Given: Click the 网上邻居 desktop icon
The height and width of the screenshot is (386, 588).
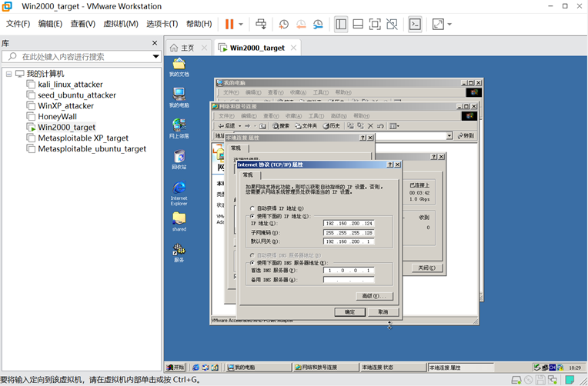Looking at the screenshot, I should pyautogui.click(x=179, y=128).
